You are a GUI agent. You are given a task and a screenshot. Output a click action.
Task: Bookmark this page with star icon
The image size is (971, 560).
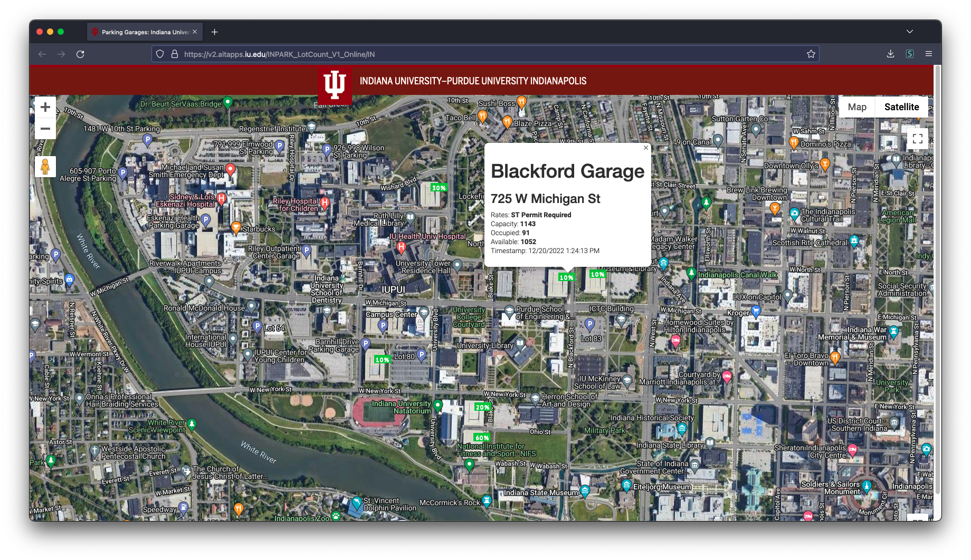click(811, 54)
